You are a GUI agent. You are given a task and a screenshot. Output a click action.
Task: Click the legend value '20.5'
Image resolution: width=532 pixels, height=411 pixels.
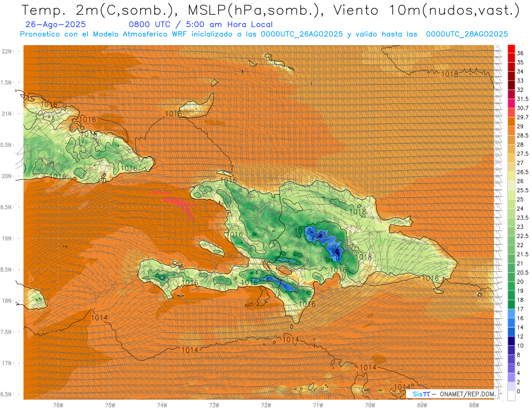(523, 272)
